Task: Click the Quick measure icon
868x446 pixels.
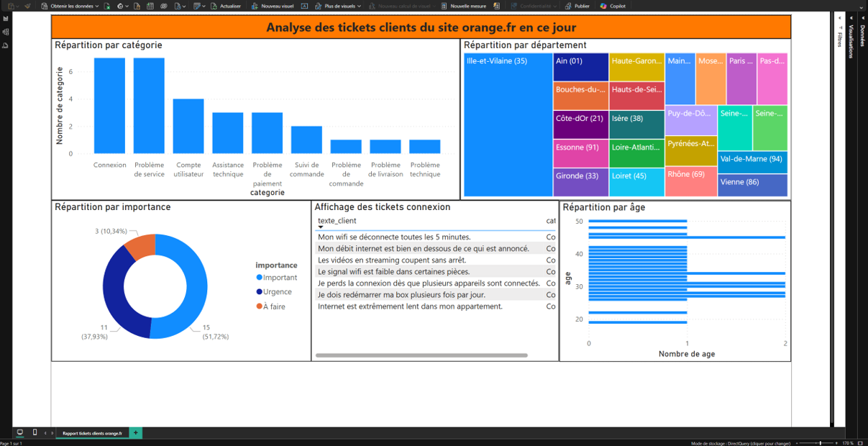Action: [x=496, y=6]
